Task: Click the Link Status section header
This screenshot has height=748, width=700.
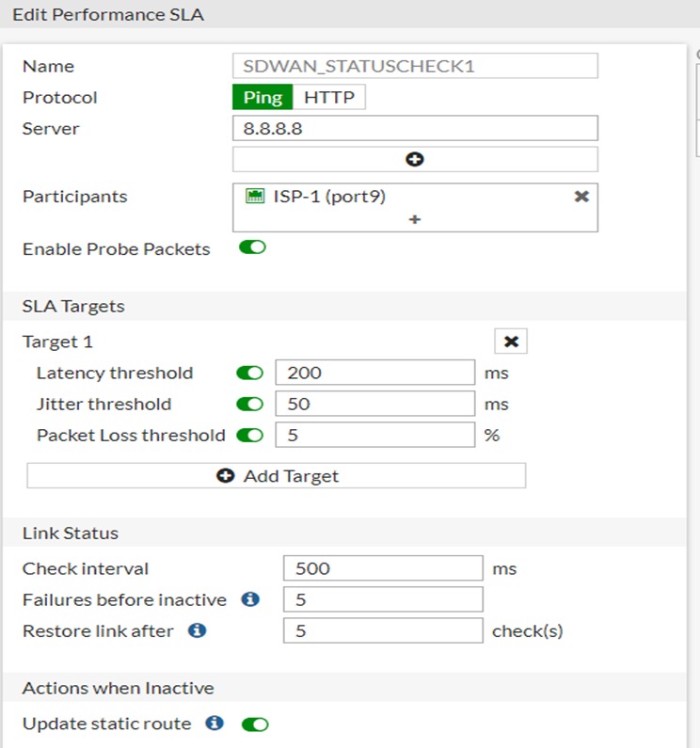Action: pyautogui.click(x=344, y=533)
